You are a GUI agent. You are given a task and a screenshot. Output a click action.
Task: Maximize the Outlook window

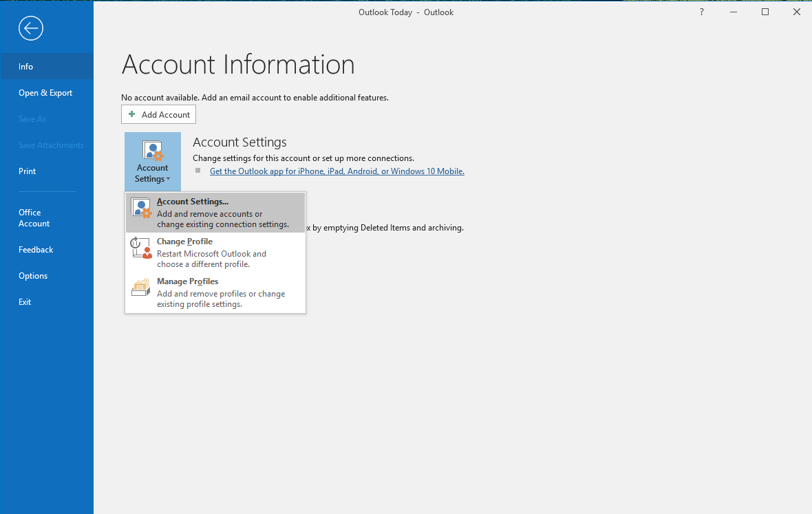[765, 12]
